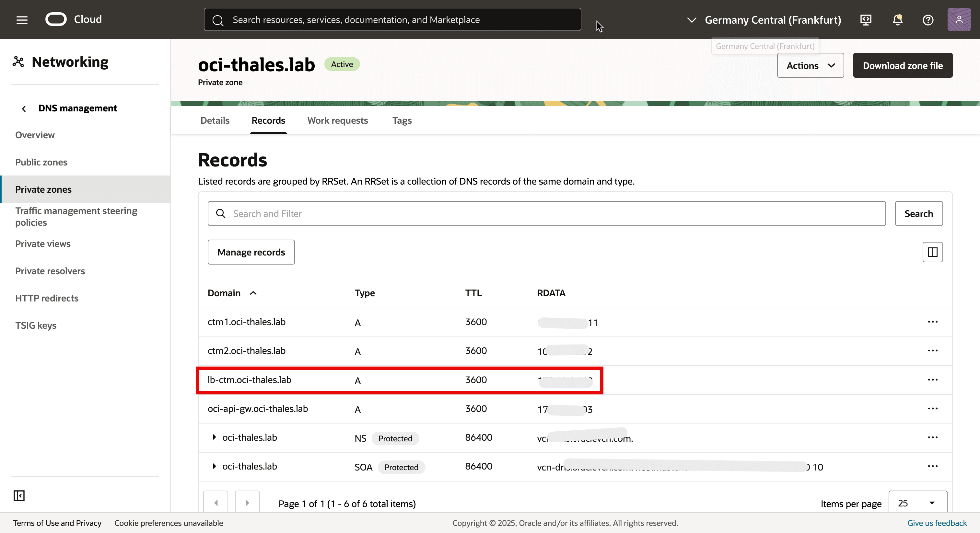The image size is (980, 533).
Task: Expand the oci-thales.lab SOA record row
Action: [215, 466]
